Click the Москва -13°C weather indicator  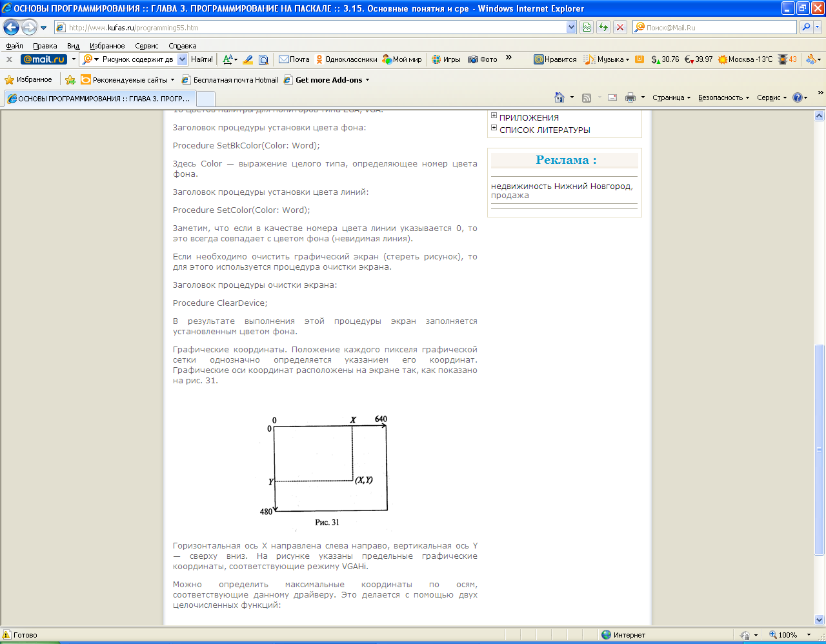point(745,59)
